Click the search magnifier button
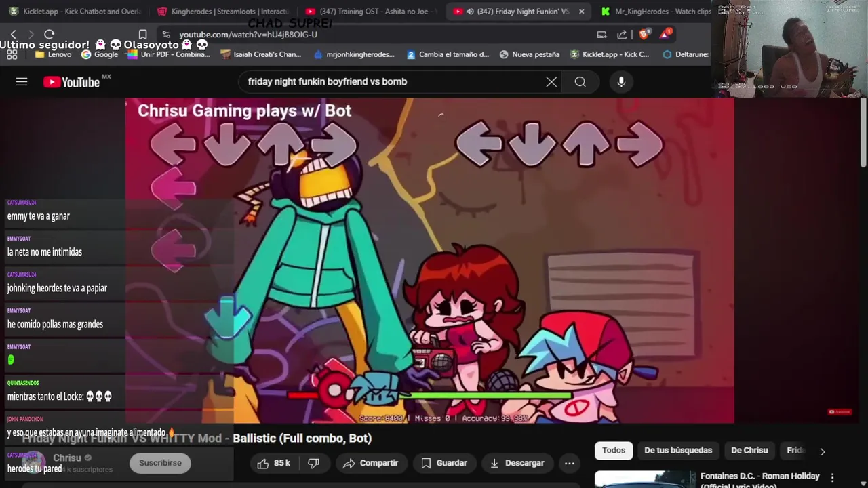Image resolution: width=868 pixels, height=488 pixels. coord(580,81)
